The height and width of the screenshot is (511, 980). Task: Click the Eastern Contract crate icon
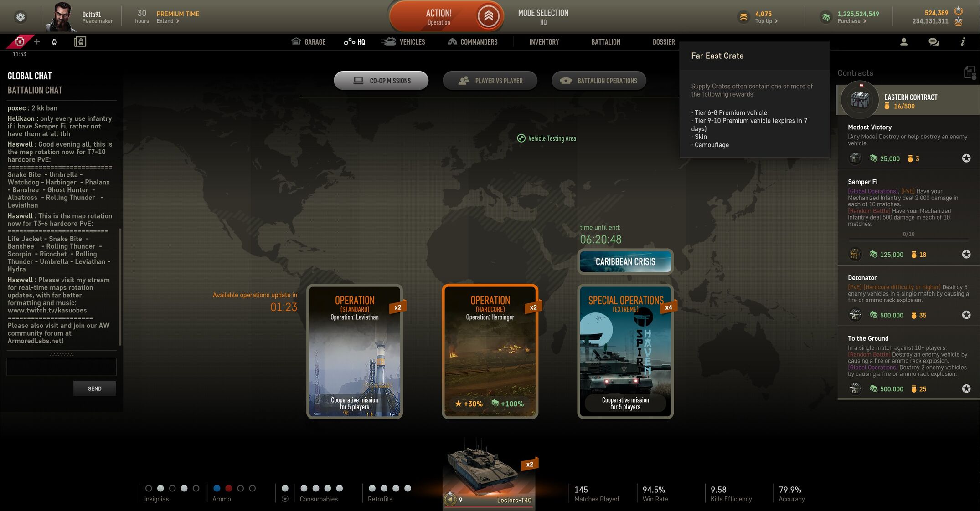point(860,100)
